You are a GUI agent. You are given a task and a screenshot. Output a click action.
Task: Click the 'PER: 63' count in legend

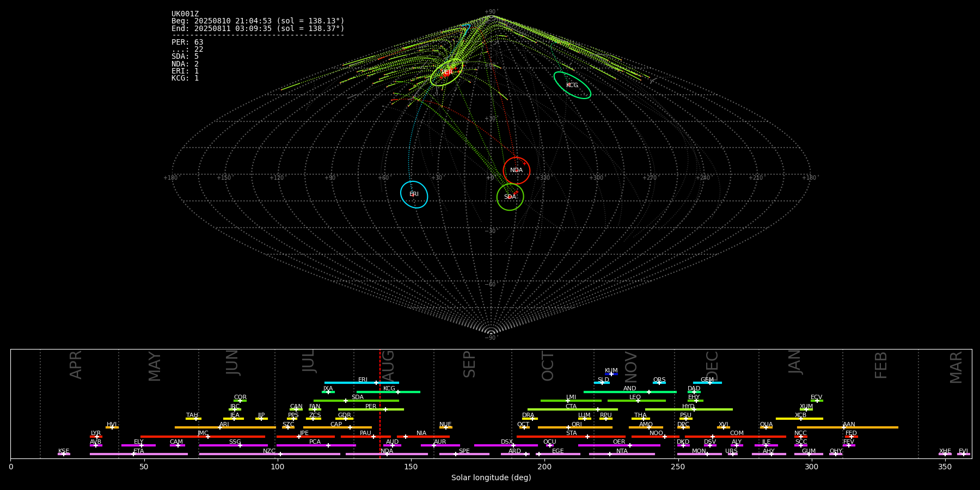(x=187, y=42)
